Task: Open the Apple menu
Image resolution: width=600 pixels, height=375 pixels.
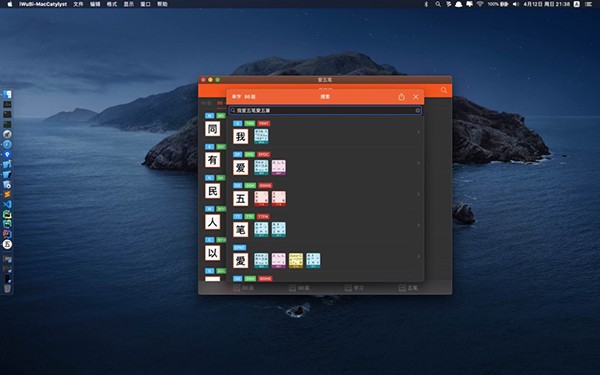Action: pyautogui.click(x=10, y=4)
